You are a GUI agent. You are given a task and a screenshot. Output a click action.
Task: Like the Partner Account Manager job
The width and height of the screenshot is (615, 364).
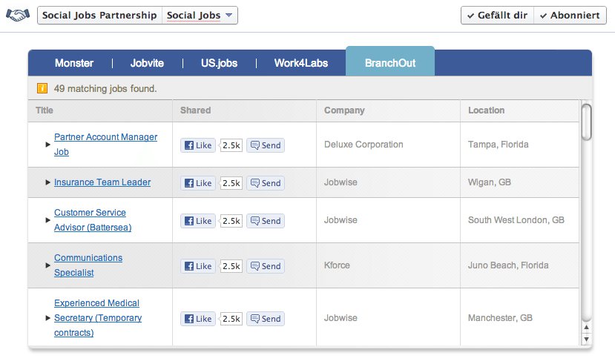(x=198, y=145)
